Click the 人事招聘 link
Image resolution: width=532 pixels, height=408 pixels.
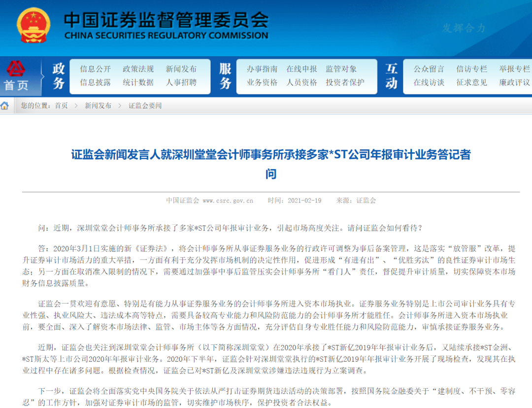coord(181,82)
